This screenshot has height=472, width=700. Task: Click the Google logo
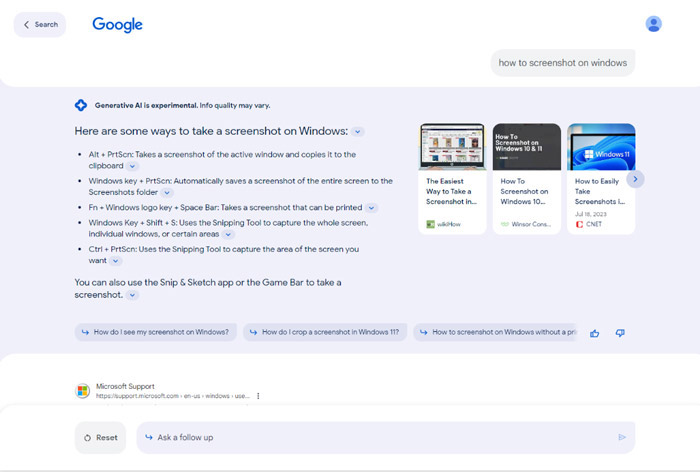[117, 25]
